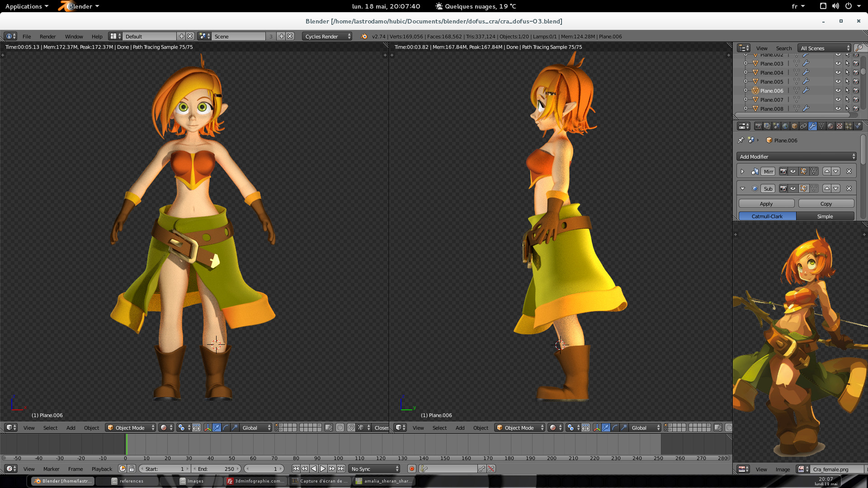The image size is (868, 488).
Task: Apply the Subsurf modifier
Action: 766,204
